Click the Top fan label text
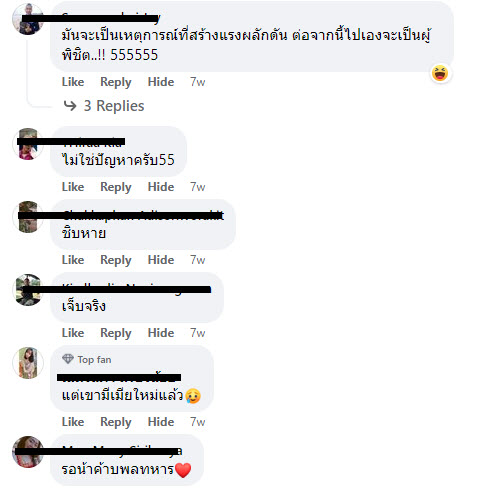Viewport: 478px width, 488px height. (x=94, y=360)
